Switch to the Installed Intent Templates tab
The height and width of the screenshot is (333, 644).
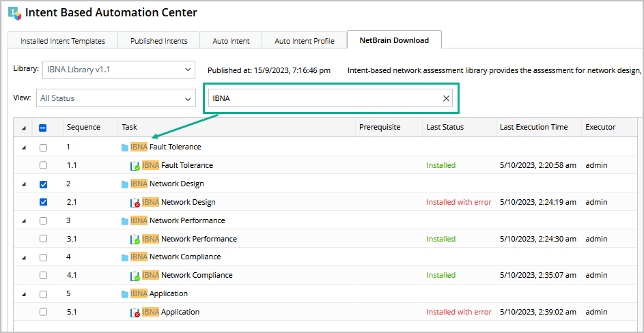click(63, 41)
